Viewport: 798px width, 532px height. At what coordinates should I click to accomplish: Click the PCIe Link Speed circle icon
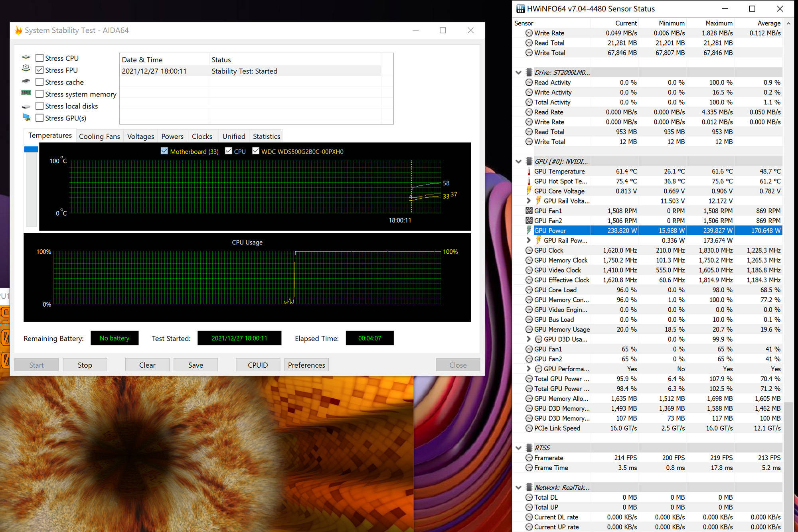click(529, 428)
